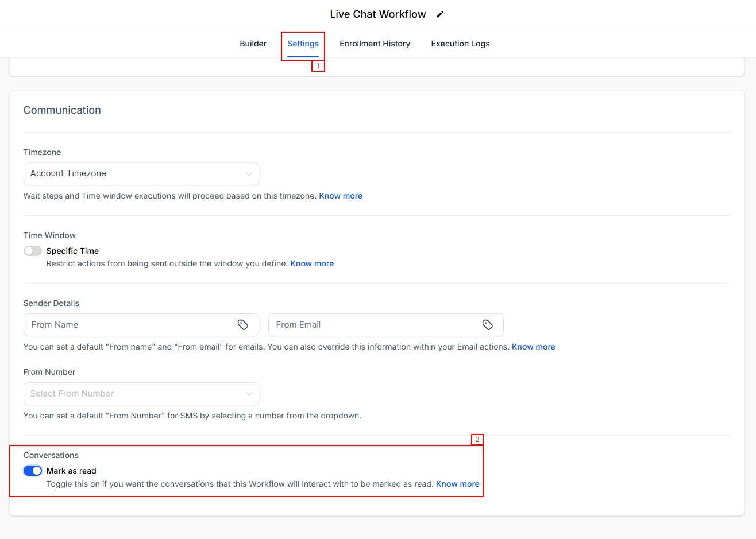Expand the Select From Number dropdown

(141, 394)
